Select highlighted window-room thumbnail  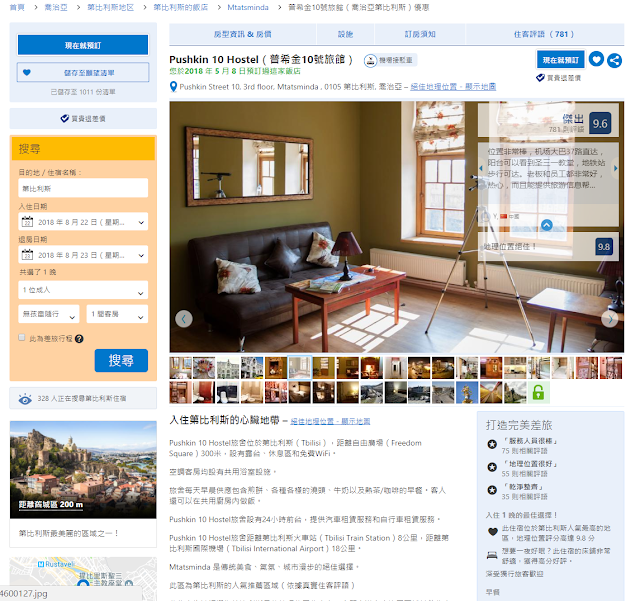point(300,368)
